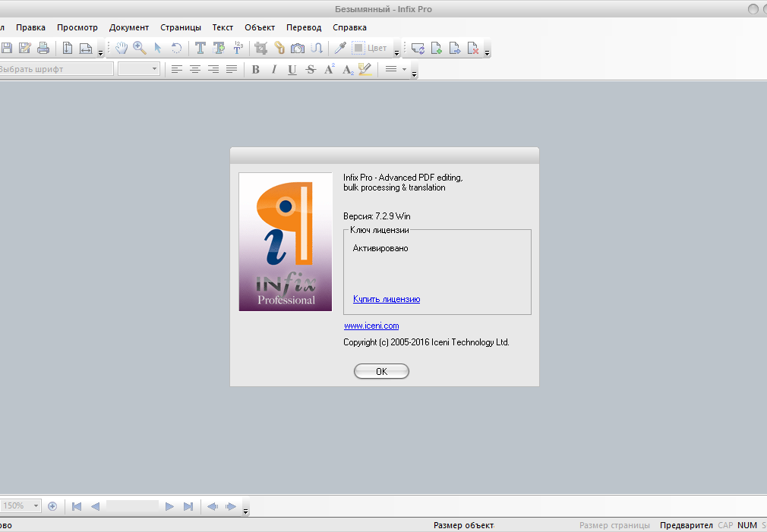The image size is (767, 532).
Task: Go to the next page
Action: pyautogui.click(x=169, y=506)
